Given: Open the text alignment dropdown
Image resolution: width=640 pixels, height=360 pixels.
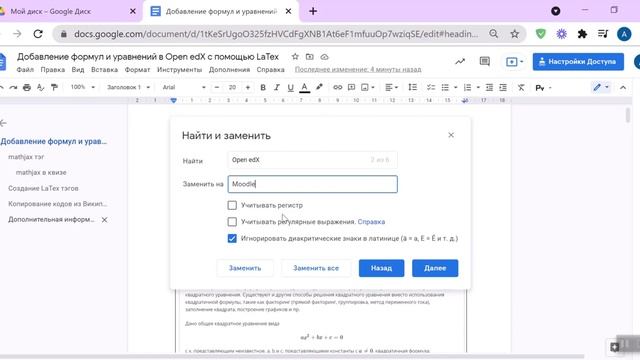Looking at the screenshot, I should [391, 87].
